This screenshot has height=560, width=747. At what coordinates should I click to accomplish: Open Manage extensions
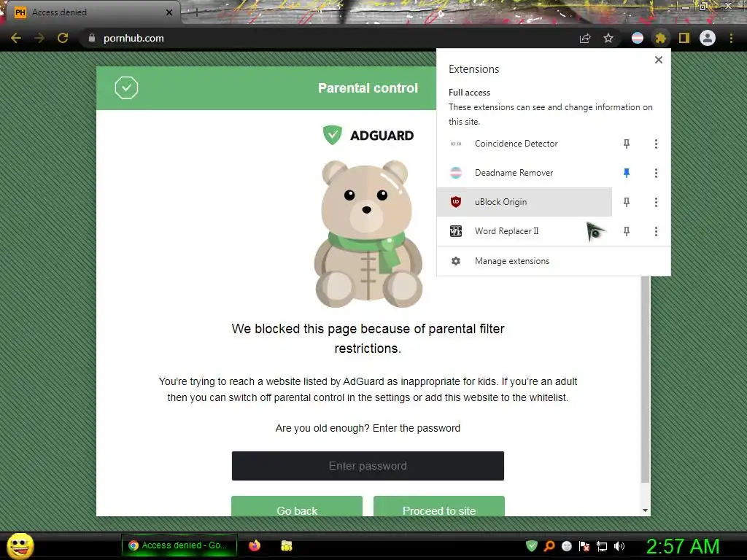pos(554,261)
